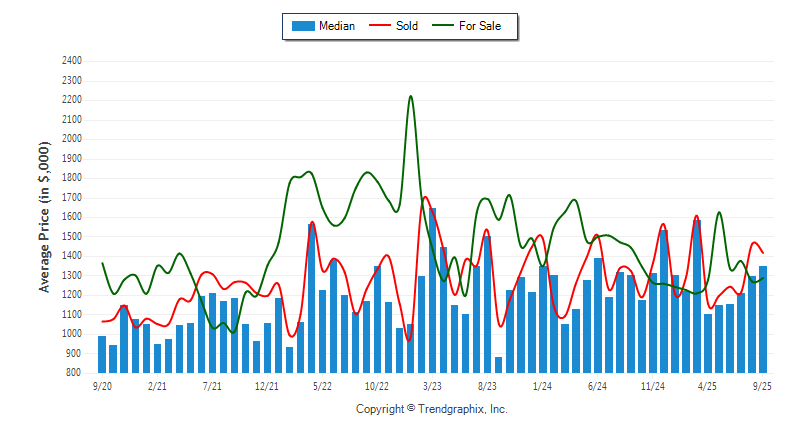
Task: Click the Median legend label text
Action: pos(337,25)
